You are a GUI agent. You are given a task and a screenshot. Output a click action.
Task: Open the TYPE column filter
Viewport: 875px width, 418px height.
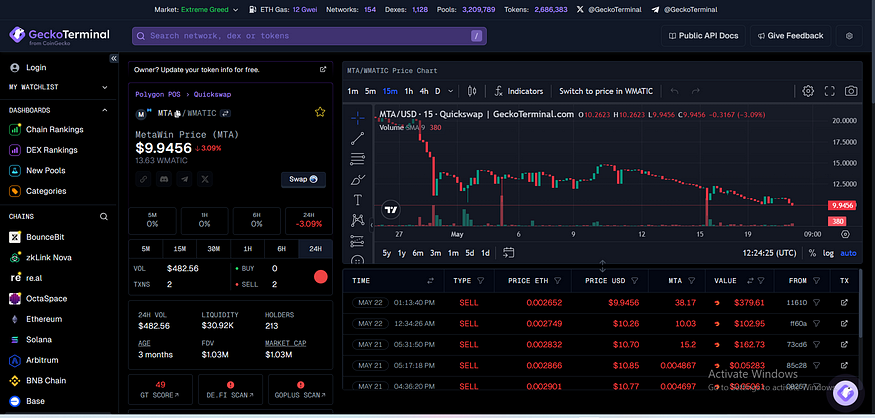[x=480, y=281]
